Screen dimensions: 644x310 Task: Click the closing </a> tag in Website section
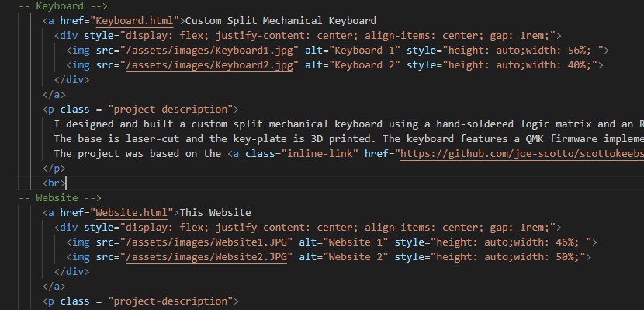click(54, 287)
